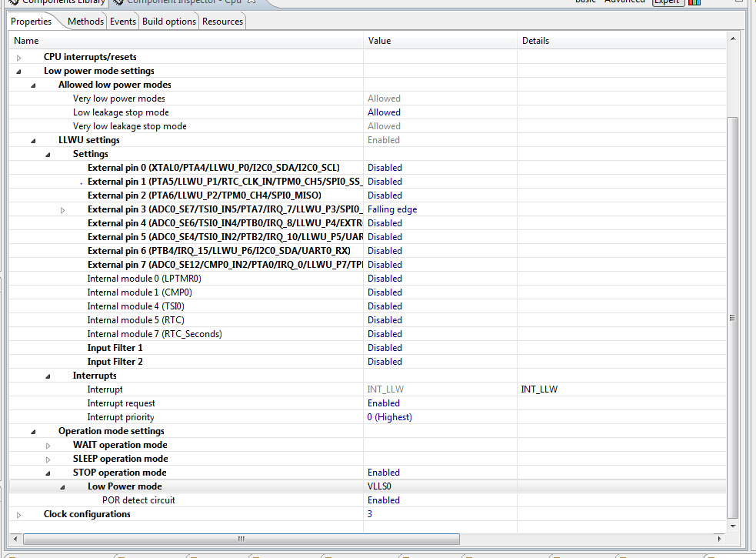The image size is (756, 558).
Task: Click horizontal scrollbar right arrow
Action: pyautogui.click(x=720, y=539)
